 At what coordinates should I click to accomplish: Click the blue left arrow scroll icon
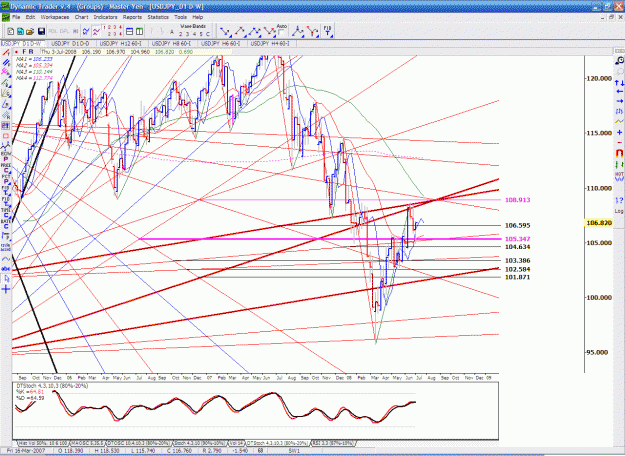(619, 91)
